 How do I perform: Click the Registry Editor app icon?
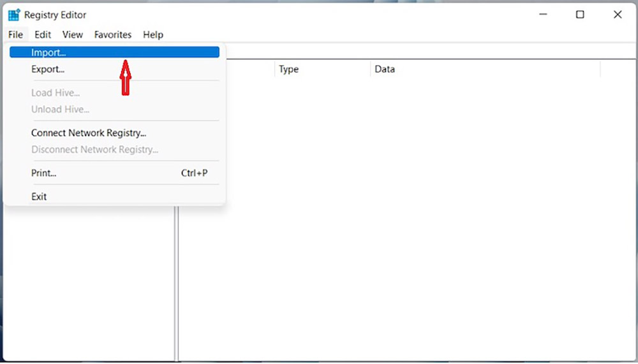pos(14,15)
